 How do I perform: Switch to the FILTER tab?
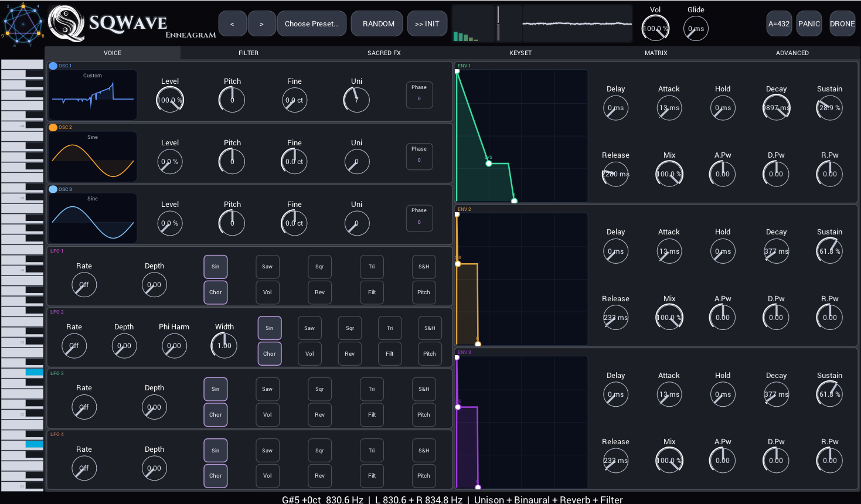248,53
